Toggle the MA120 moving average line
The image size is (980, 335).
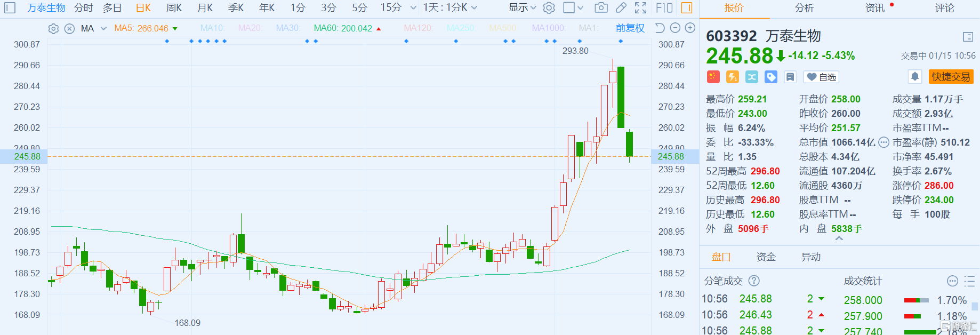click(x=418, y=28)
